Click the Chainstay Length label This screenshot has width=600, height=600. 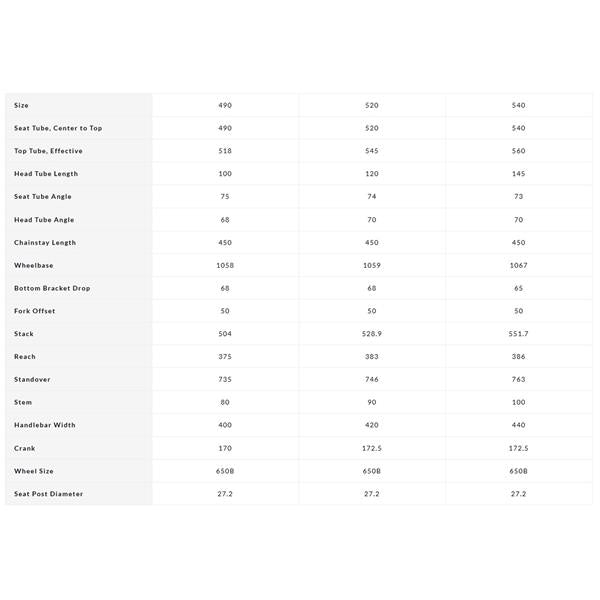click(45, 243)
